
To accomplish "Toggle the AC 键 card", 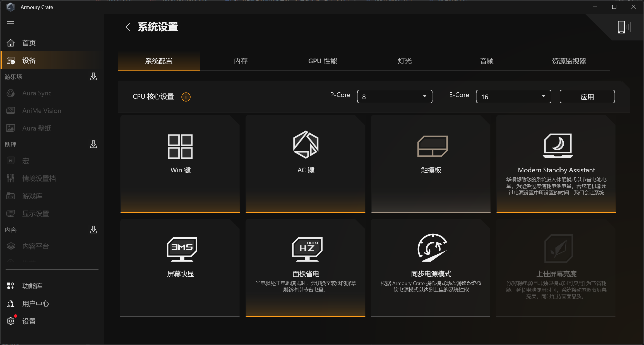I will click(306, 164).
